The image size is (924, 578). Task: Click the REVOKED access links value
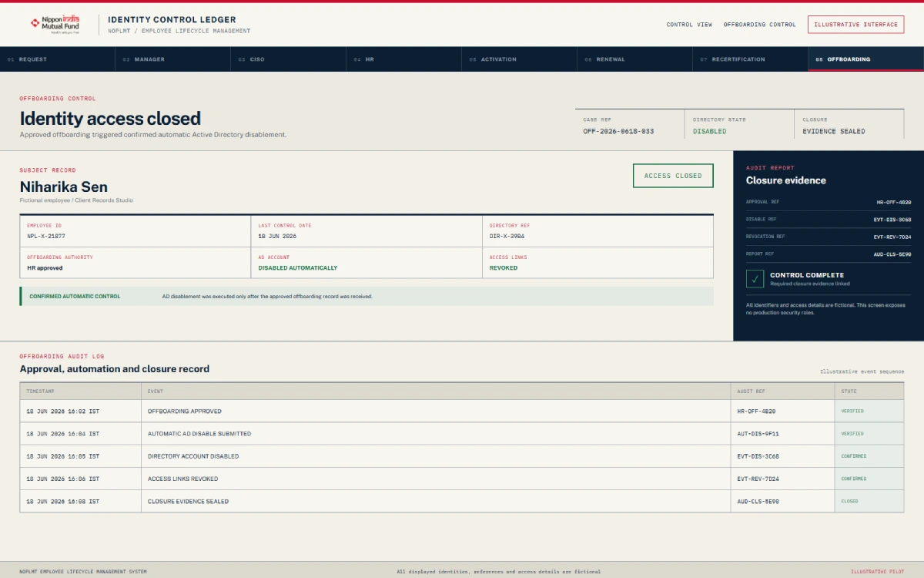click(504, 268)
